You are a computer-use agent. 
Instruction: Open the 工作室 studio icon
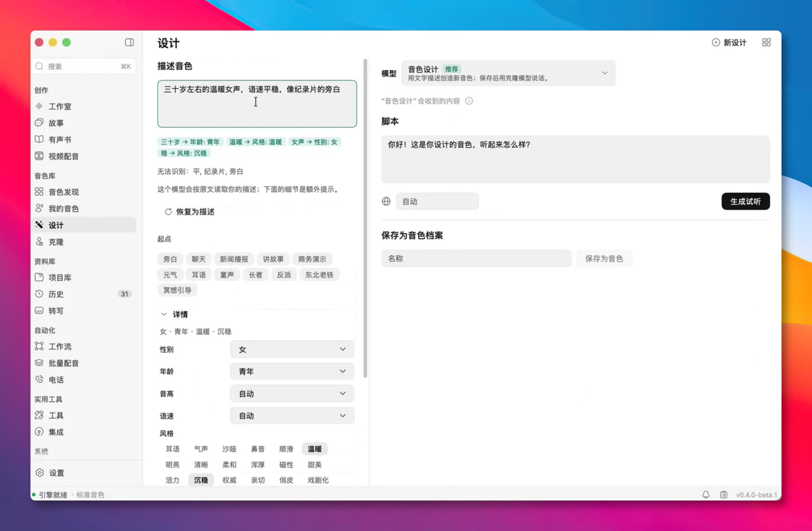[39, 106]
